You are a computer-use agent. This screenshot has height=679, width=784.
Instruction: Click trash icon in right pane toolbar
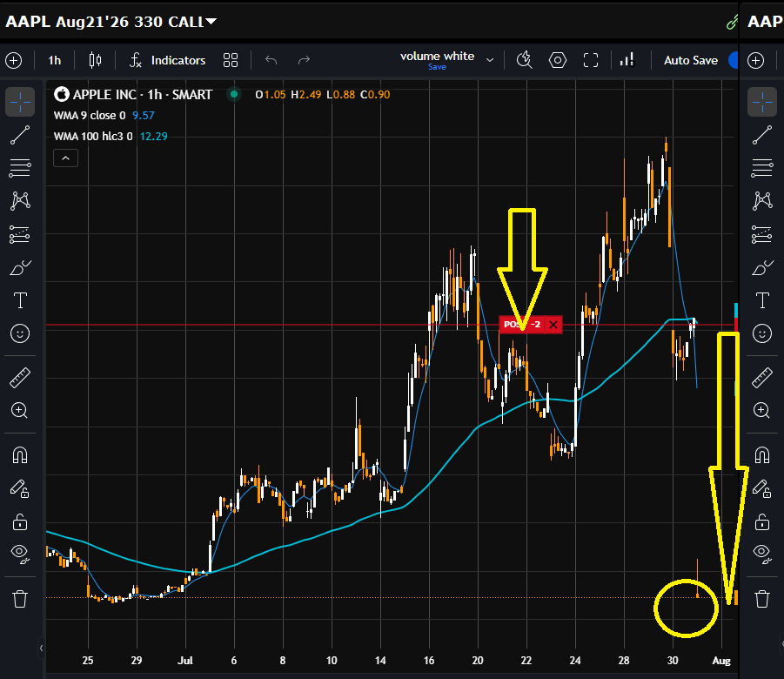[762, 598]
